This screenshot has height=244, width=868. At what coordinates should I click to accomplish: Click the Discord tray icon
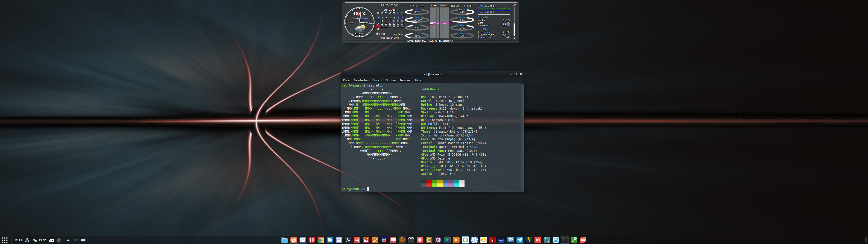tap(52, 240)
